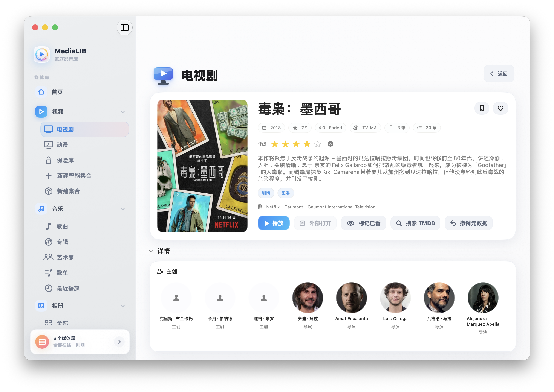
Task: Open Alejandra Márquez Abella portrait
Action: point(483,298)
